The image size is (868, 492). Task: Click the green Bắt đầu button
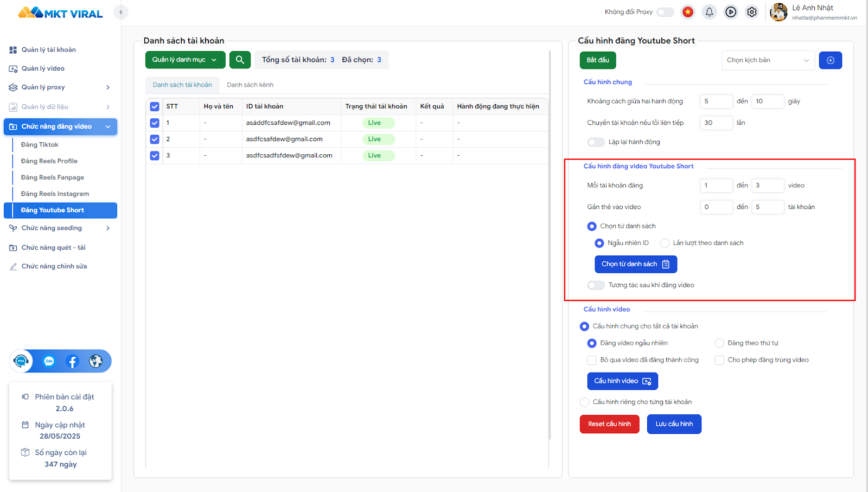(x=598, y=60)
